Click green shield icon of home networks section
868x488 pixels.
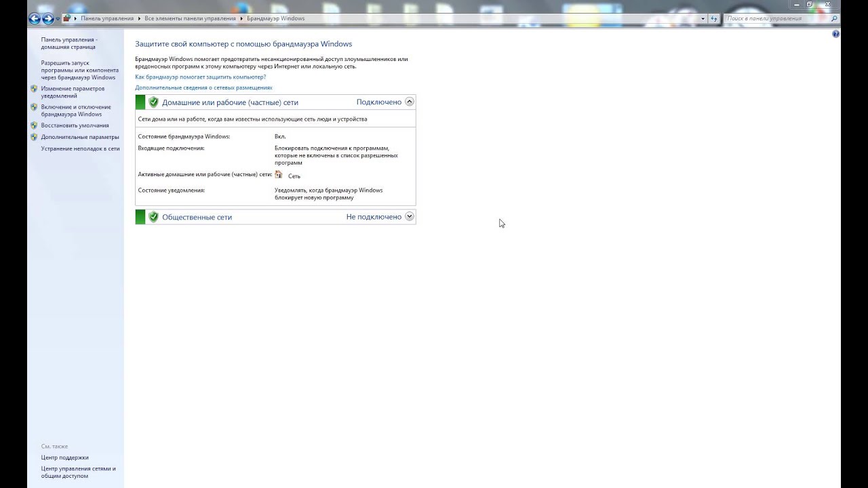pyautogui.click(x=153, y=102)
